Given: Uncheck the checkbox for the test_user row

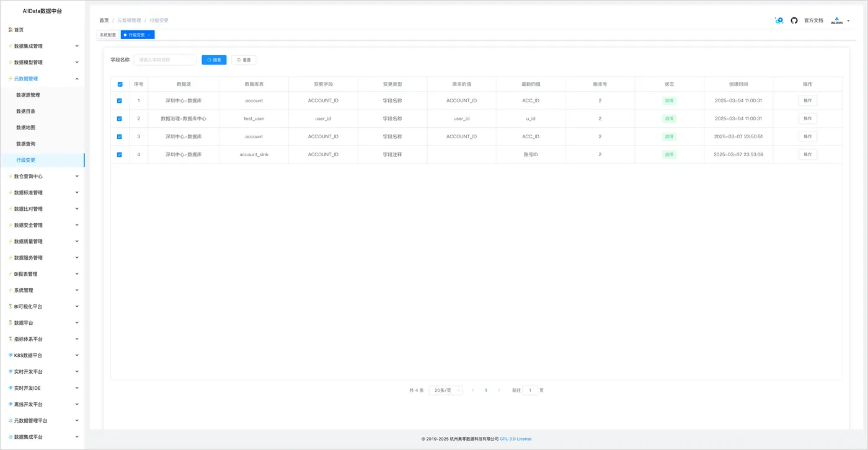Looking at the screenshot, I should tap(120, 118).
